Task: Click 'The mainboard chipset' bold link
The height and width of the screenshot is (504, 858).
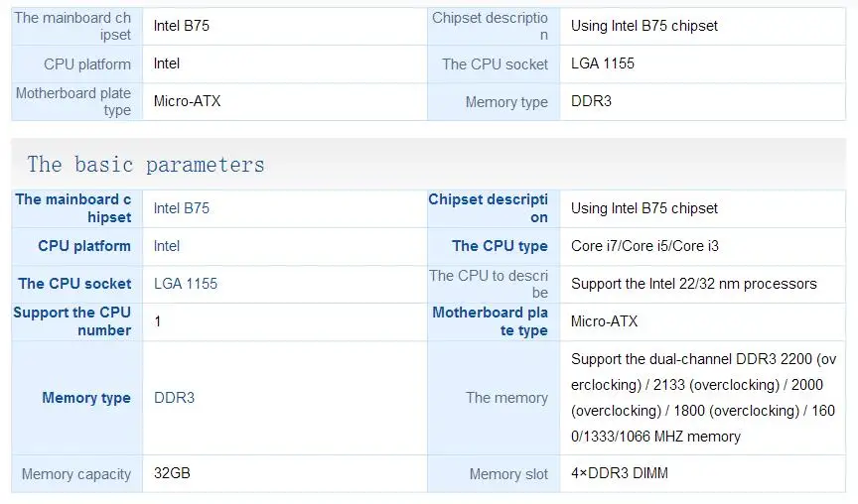Action: click(x=73, y=208)
